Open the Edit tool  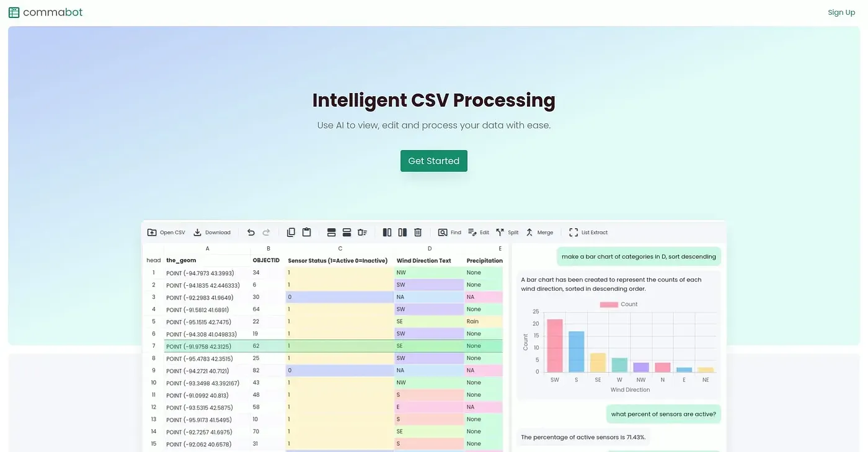(x=478, y=233)
